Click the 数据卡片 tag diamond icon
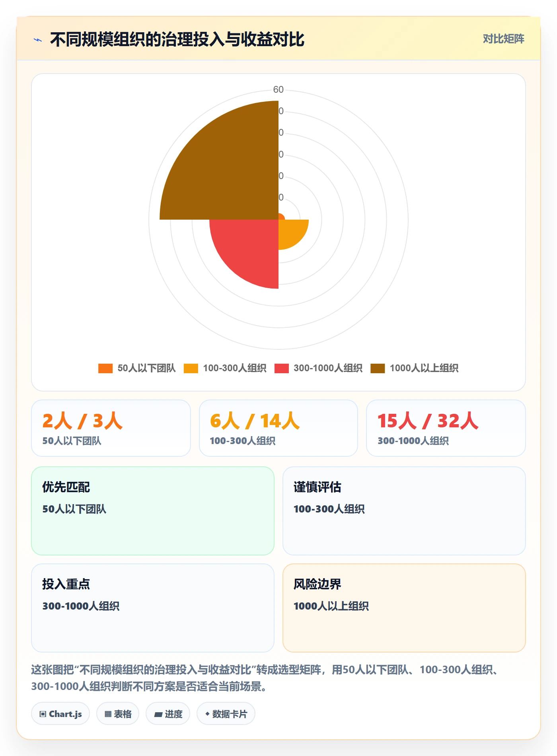The height and width of the screenshot is (756, 557). (207, 714)
